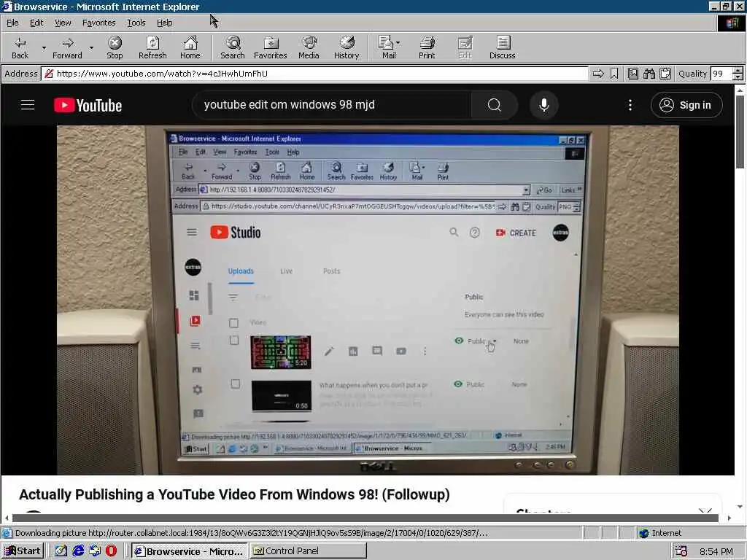Image resolution: width=747 pixels, height=560 pixels.
Task: Click inside the Address URL field
Action: pyautogui.click(x=314, y=74)
